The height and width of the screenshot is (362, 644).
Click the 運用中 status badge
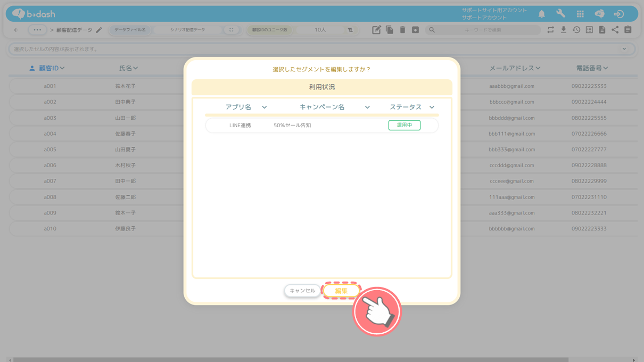[404, 125]
